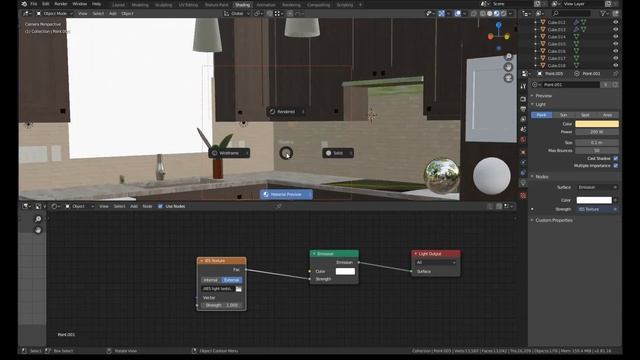Select Solid in the shading pie menu
This screenshot has height=360, width=640.
[338, 153]
